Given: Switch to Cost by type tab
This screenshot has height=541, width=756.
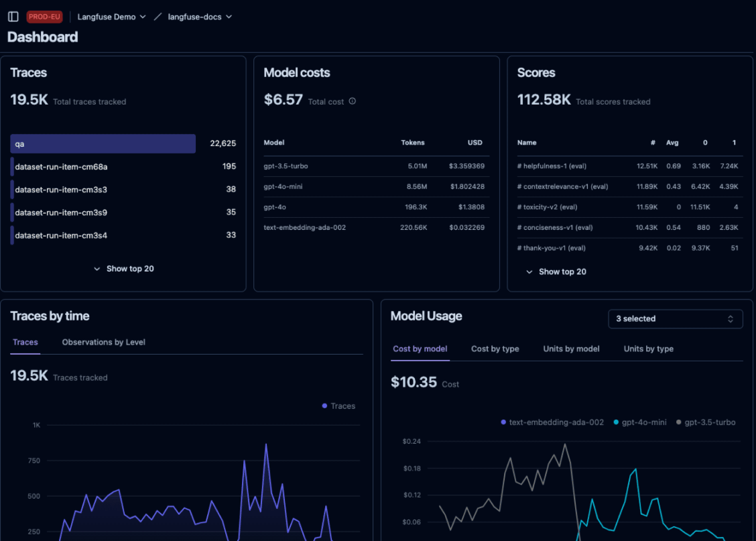Looking at the screenshot, I should (495, 349).
